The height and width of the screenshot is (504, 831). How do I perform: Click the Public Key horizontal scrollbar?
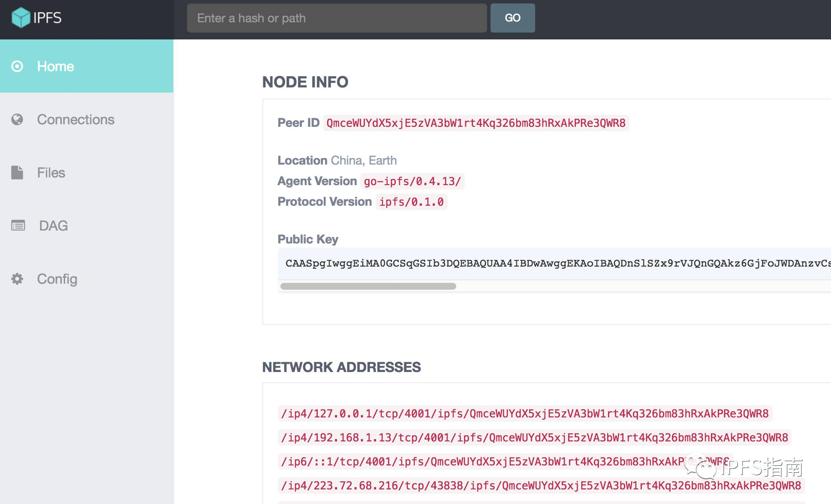click(368, 286)
